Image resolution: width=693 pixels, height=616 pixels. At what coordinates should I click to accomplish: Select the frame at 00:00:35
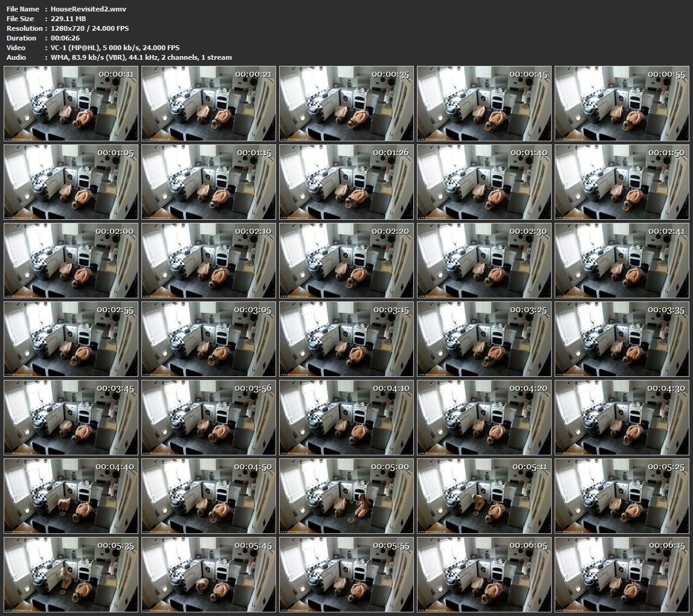point(346,104)
